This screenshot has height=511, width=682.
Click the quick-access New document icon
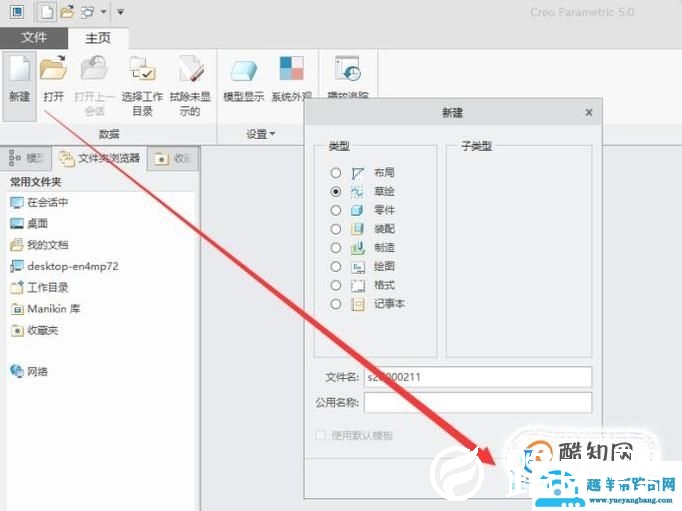(46, 12)
